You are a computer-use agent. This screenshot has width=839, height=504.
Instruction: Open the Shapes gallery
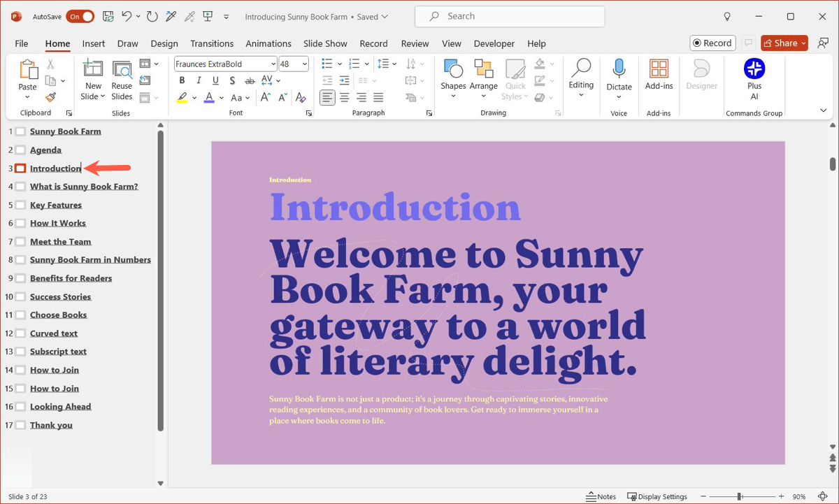[453, 79]
